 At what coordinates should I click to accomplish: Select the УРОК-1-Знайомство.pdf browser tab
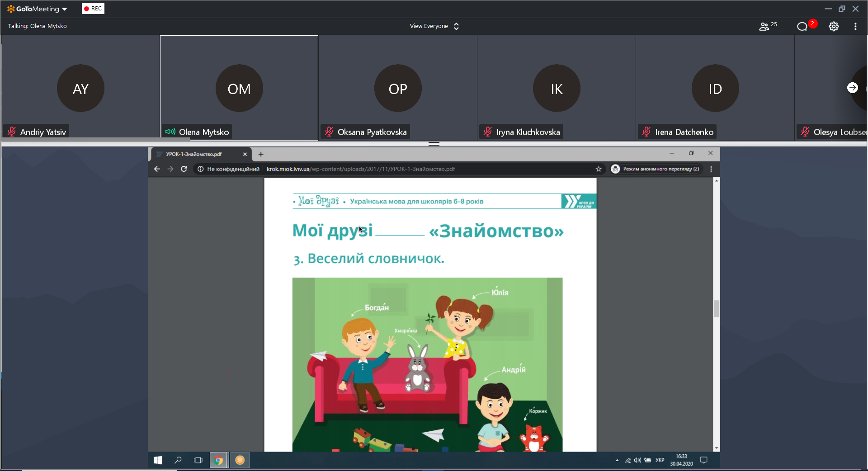(194, 154)
